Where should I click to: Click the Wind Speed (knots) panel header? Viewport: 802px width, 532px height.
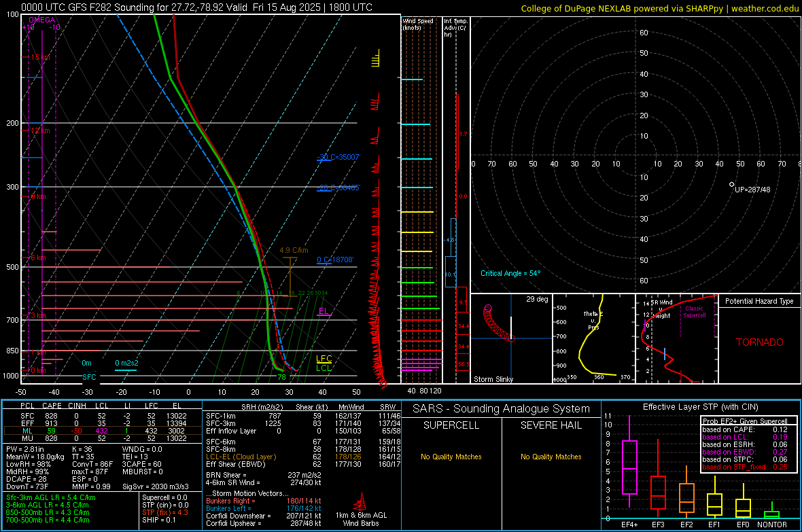point(418,24)
